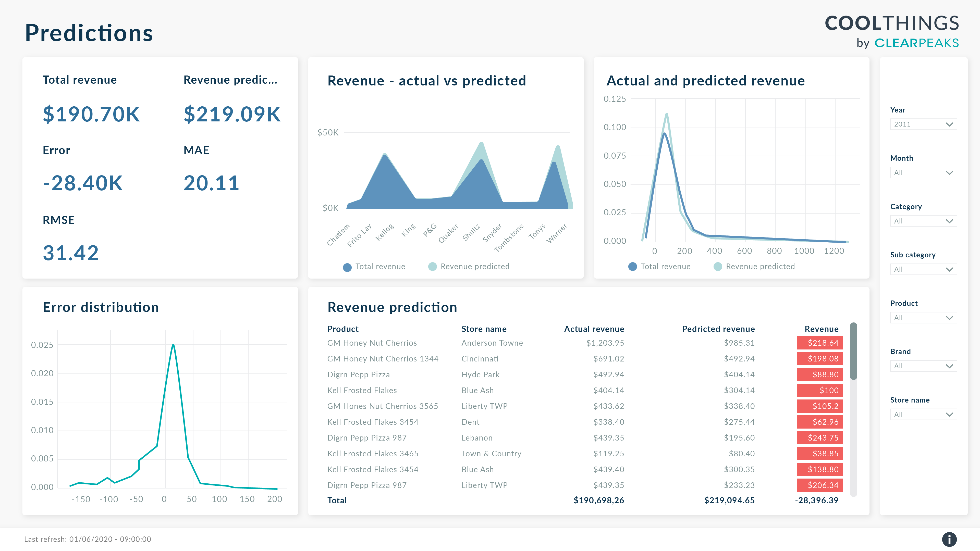Click the $88.80 revenue cell
Image resolution: width=980 pixels, height=551 pixels.
click(x=819, y=374)
